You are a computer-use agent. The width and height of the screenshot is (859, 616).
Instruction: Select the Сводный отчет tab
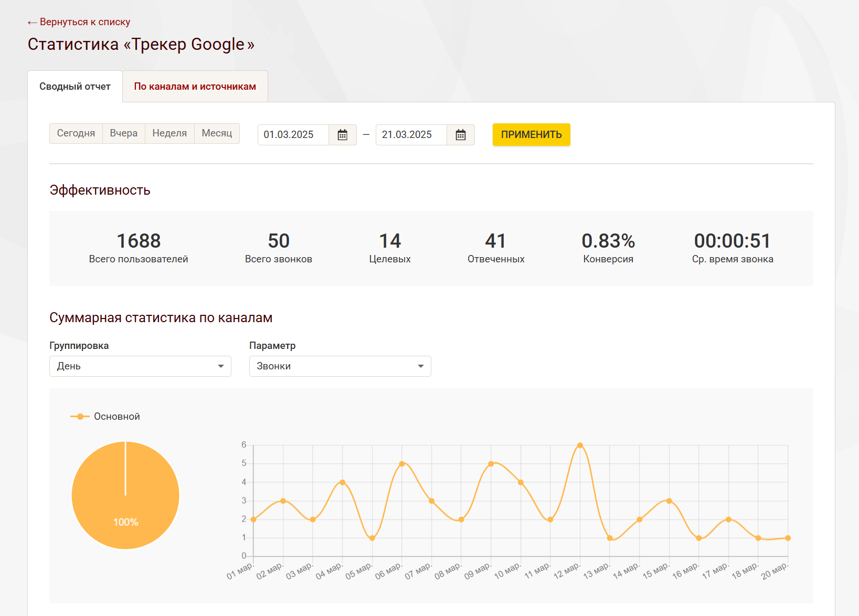pyautogui.click(x=75, y=87)
